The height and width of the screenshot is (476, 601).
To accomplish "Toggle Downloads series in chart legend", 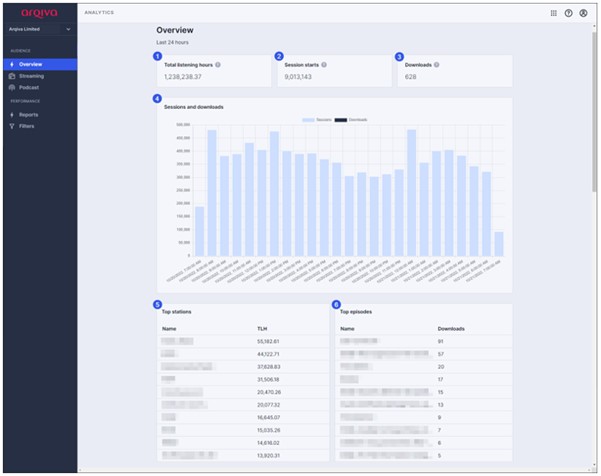I will [x=350, y=119].
